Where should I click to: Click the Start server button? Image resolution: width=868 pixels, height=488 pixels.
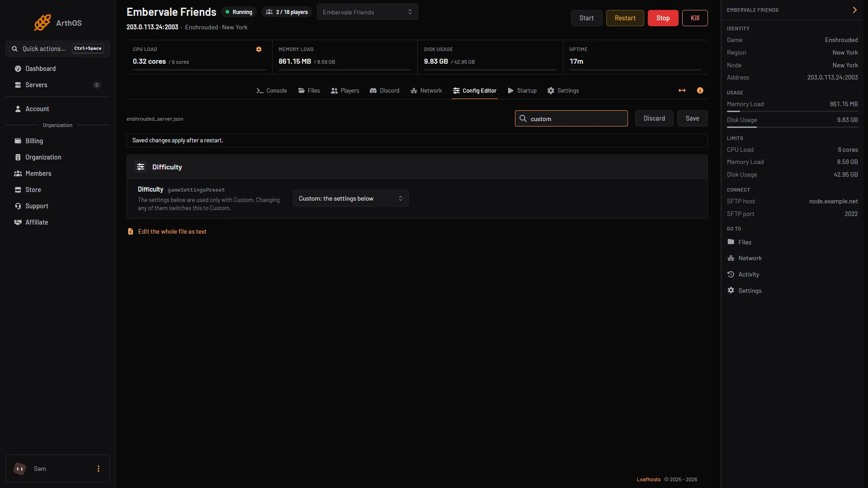(586, 18)
